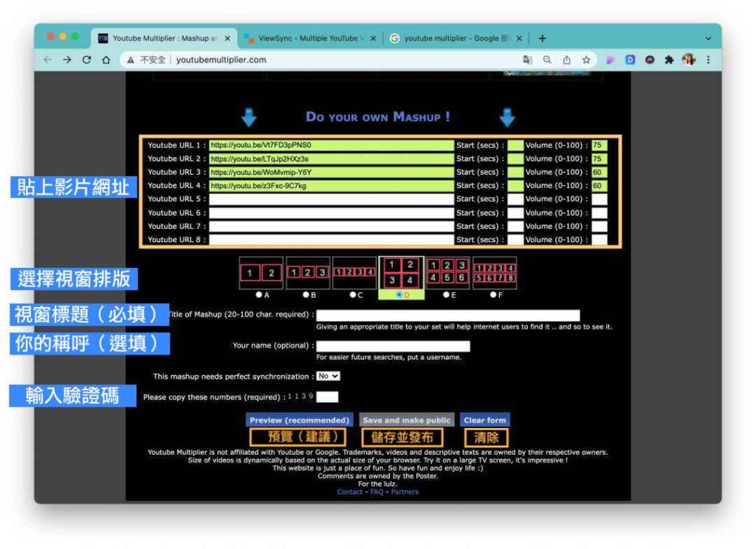The width and height of the screenshot is (756, 549).
Task: Click the eight-video layout F thumbnail
Action: 495,273
